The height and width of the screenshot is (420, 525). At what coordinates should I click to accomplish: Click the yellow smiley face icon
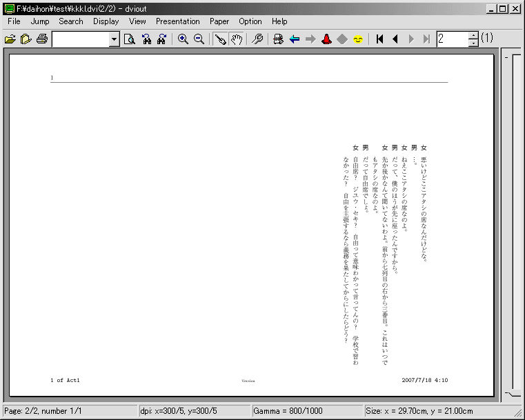click(x=358, y=39)
